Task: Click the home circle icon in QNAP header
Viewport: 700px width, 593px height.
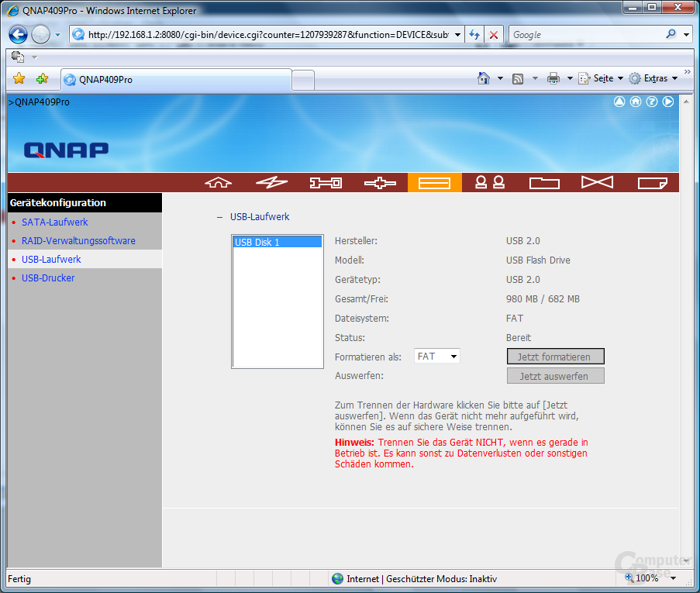Action: 636,102
